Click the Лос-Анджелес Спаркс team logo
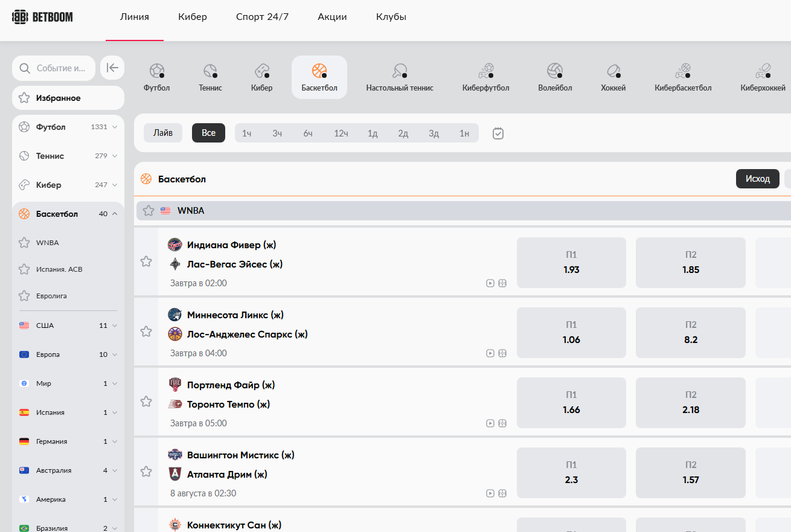The image size is (791, 532). coord(175,334)
